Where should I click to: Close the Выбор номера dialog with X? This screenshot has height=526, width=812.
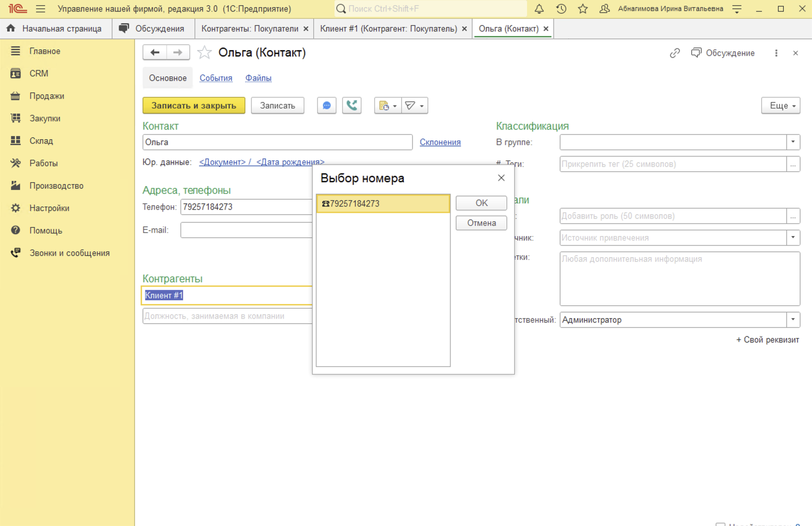501,178
